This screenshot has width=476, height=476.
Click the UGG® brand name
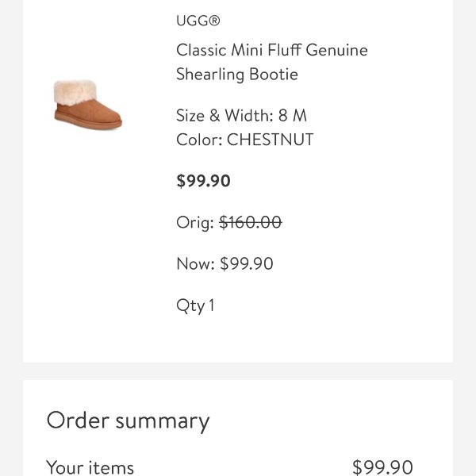198,21
